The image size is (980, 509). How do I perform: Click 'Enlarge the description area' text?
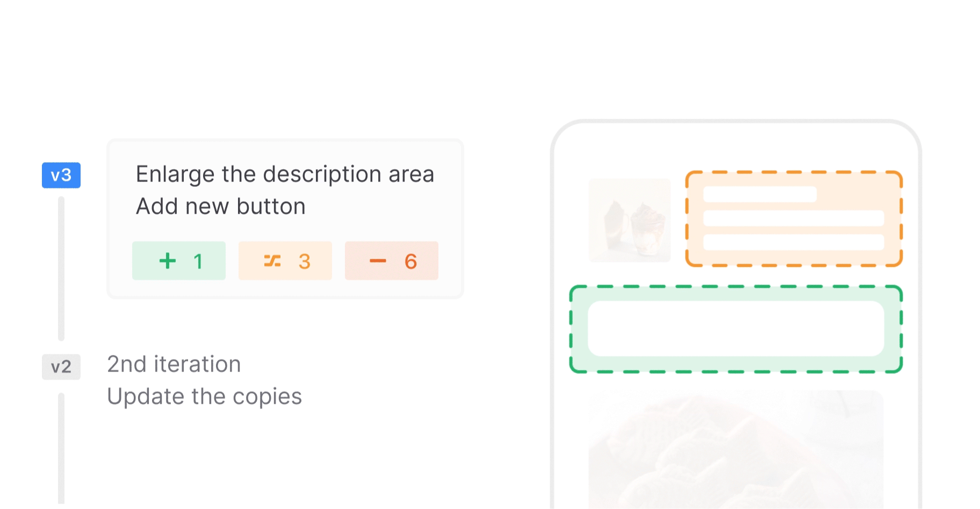[x=285, y=174]
